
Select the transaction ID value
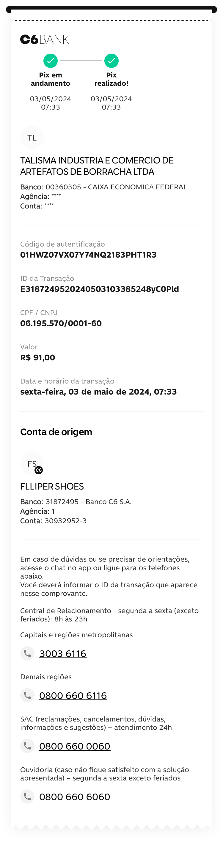99,289
